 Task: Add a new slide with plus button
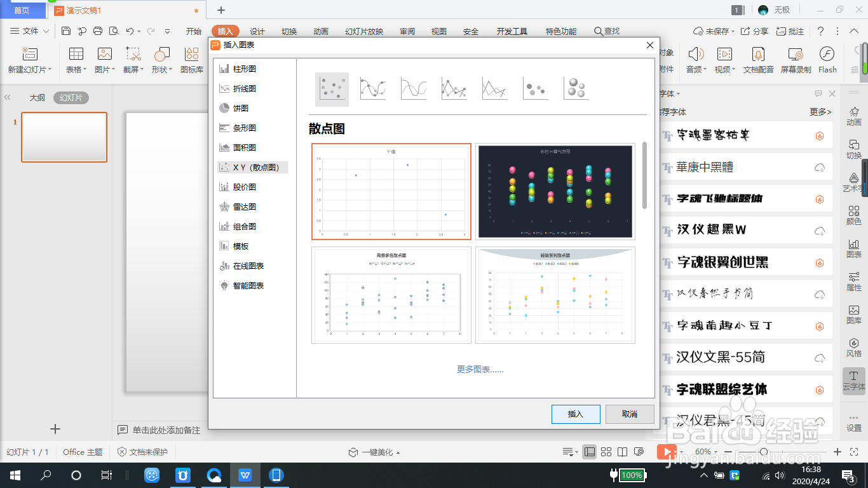point(55,429)
